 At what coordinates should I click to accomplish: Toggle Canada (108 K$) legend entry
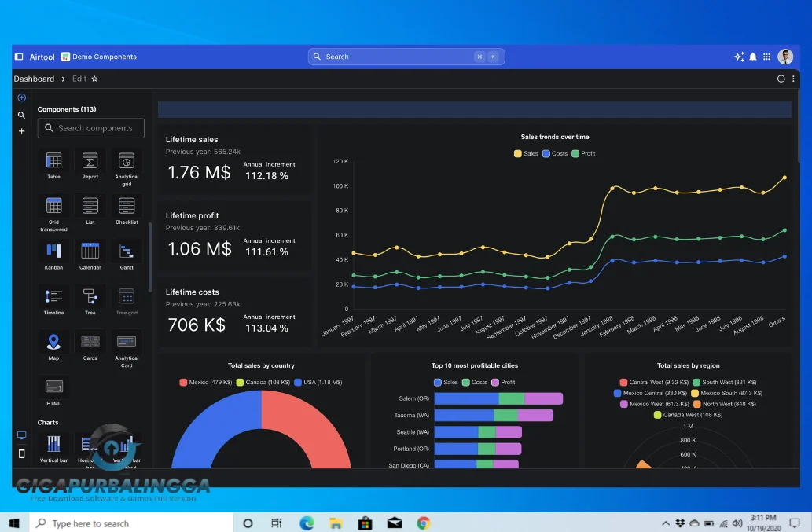(x=263, y=383)
